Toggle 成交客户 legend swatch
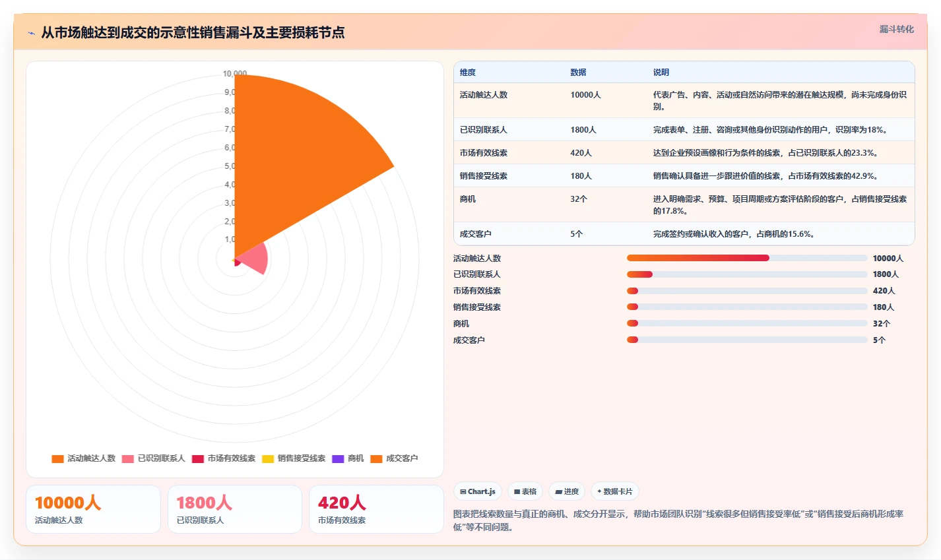 pos(376,458)
